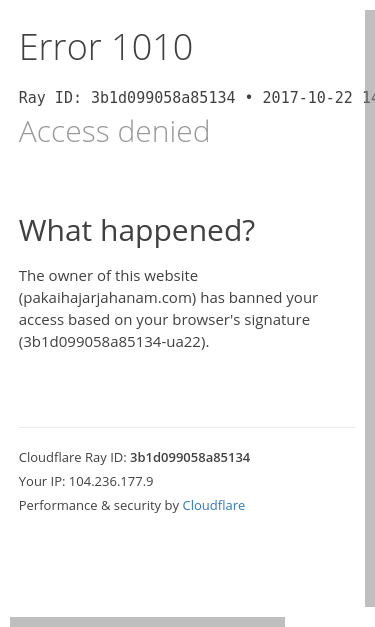Select the What happened? heading
375x627 pixels.
tap(137, 231)
